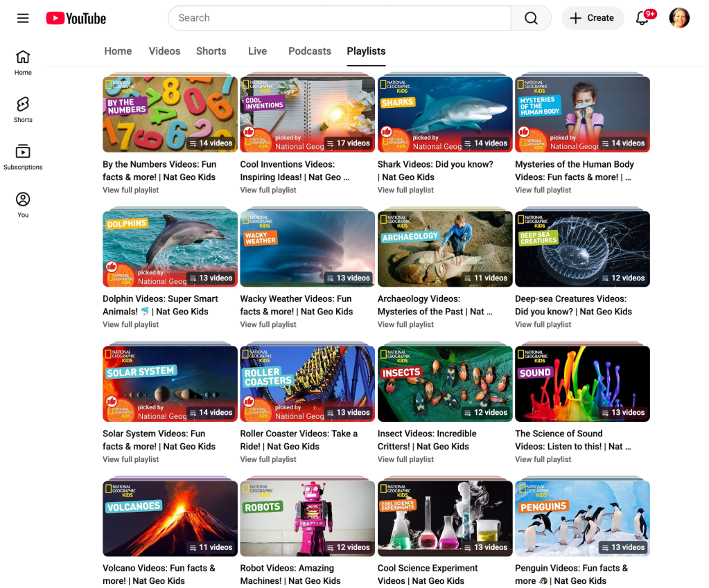The image size is (709, 588).
Task: View full playlist under Shark Videos
Action: point(405,190)
